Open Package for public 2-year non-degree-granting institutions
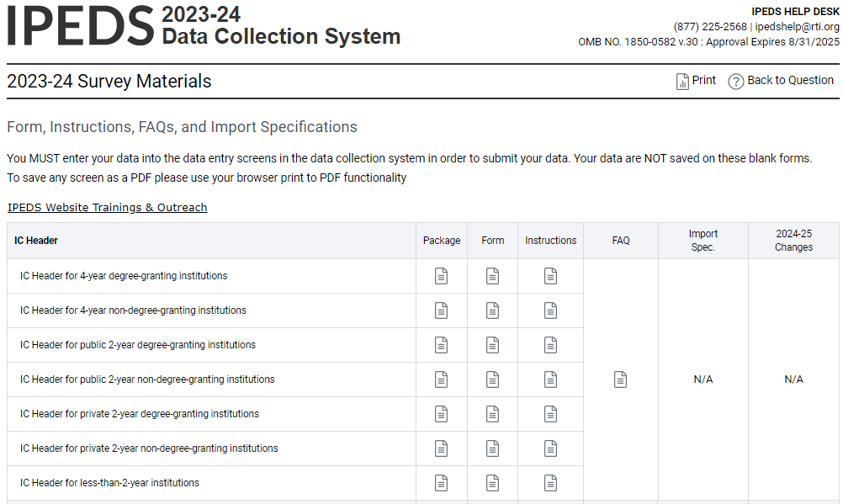 click(441, 379)
